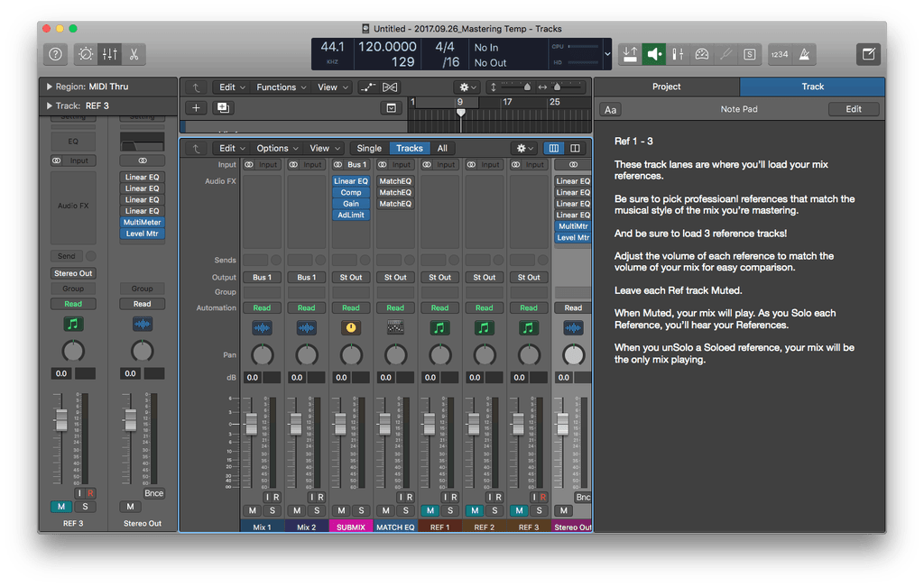Switch to the Project notes tab

pyautogui.click(x=666, y=87)
